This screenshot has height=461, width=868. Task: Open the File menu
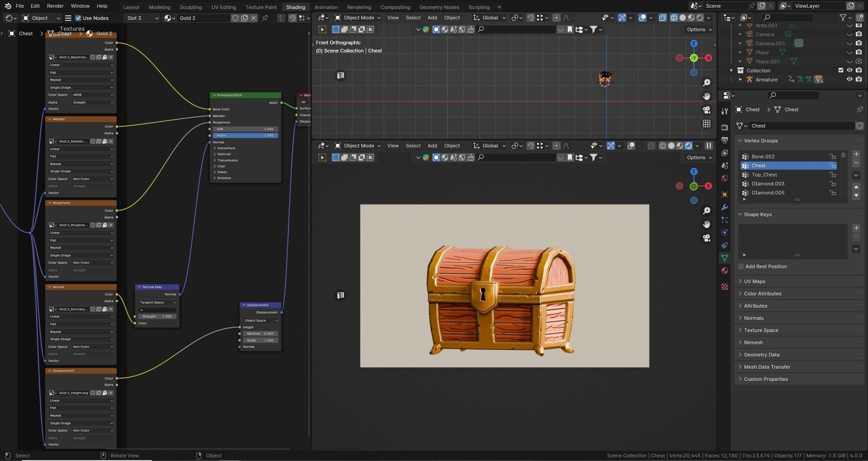[x=20, y=6]
